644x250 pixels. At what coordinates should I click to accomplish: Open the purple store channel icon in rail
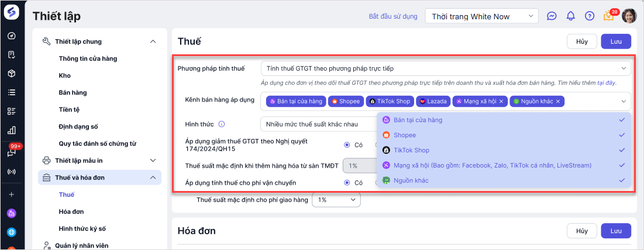click(x=12, y=213)
